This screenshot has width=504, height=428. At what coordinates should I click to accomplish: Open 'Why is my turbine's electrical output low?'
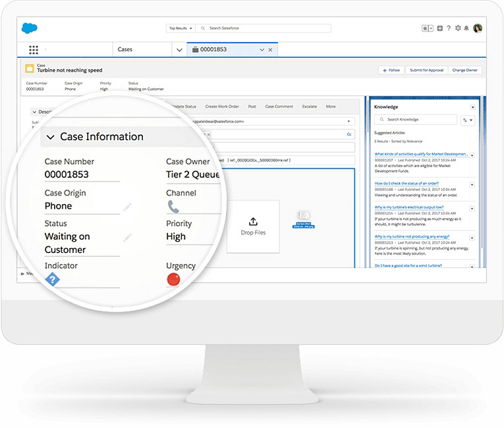(409, 207)
